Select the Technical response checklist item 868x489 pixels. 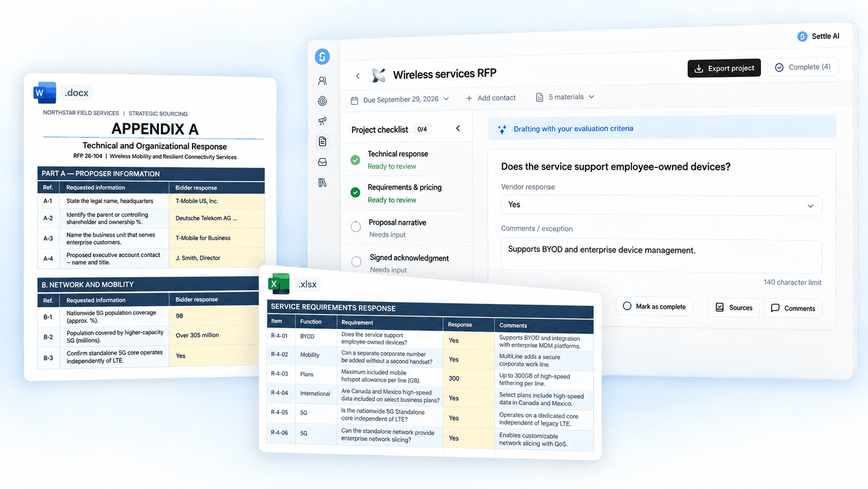click(406, 160)
